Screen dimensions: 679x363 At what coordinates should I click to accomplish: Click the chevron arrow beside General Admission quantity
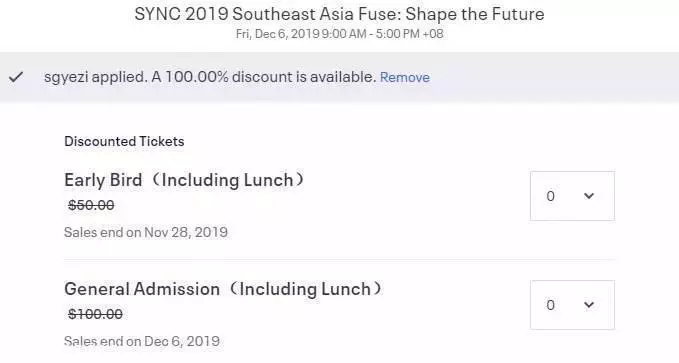(x=588, y=305)
